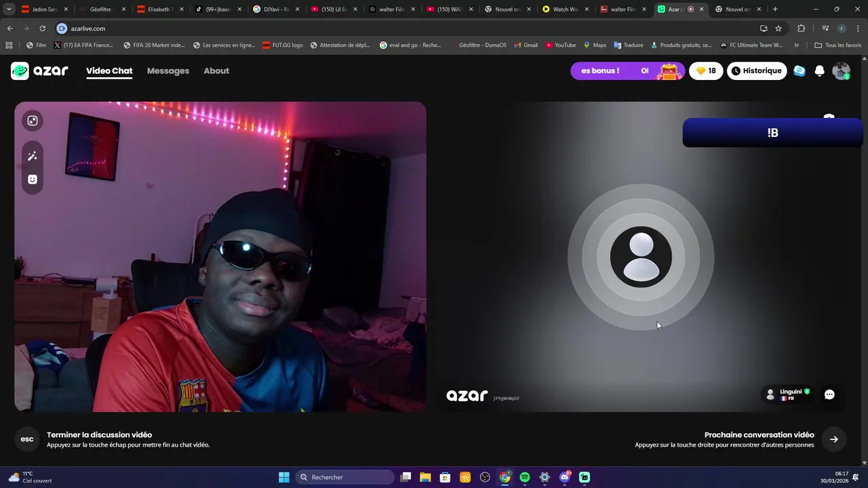The width and height of the screenshot is (868, 488).
Task: Open the Windows Start menu
Action: click(284, 477)
